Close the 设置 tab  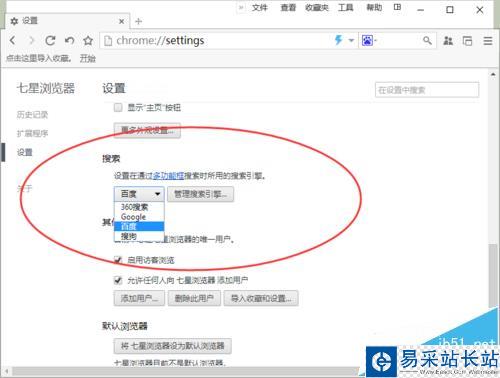(x=122, y=21)
